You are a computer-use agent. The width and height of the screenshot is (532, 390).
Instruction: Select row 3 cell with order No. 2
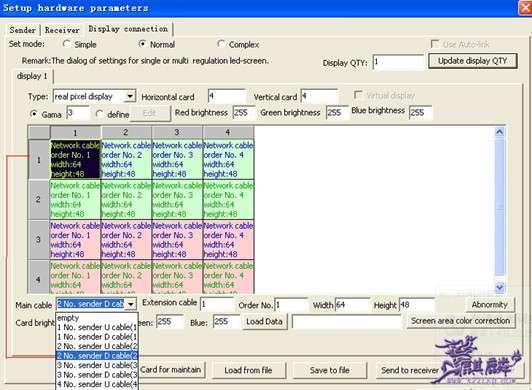pos(126,240)
